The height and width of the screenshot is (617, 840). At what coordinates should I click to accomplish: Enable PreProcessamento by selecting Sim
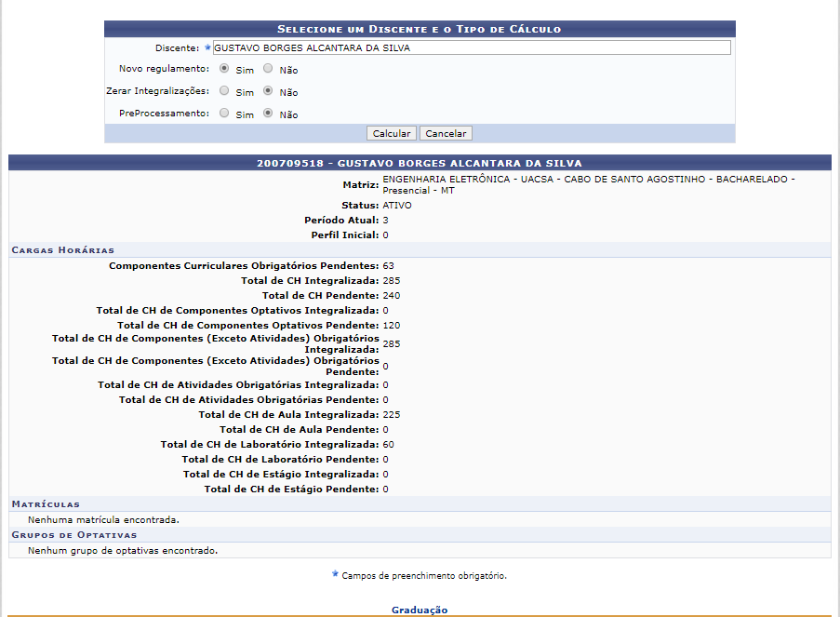coord(224,114)
